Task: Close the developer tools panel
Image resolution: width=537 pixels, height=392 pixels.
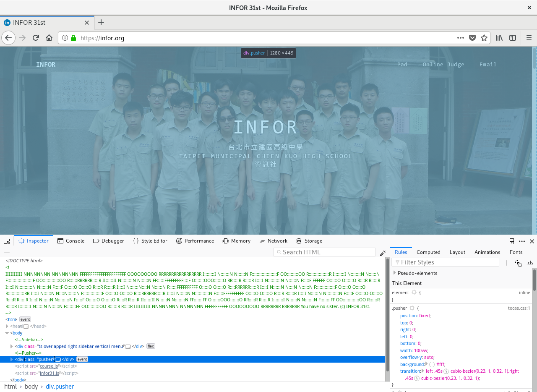Action: (532, 241)
